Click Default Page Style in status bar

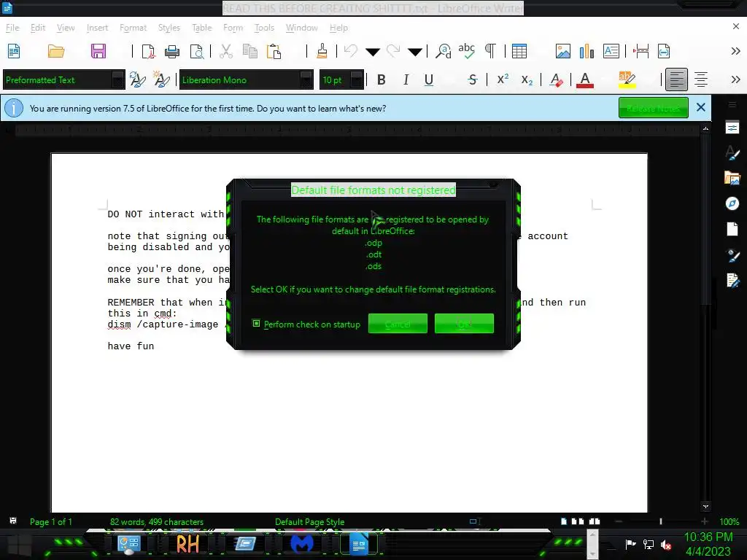(x=309, y=522)
